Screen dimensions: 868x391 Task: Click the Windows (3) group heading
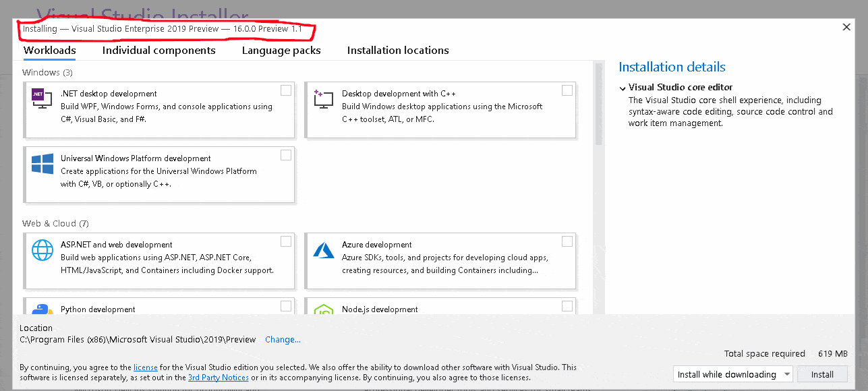point(47,72)
